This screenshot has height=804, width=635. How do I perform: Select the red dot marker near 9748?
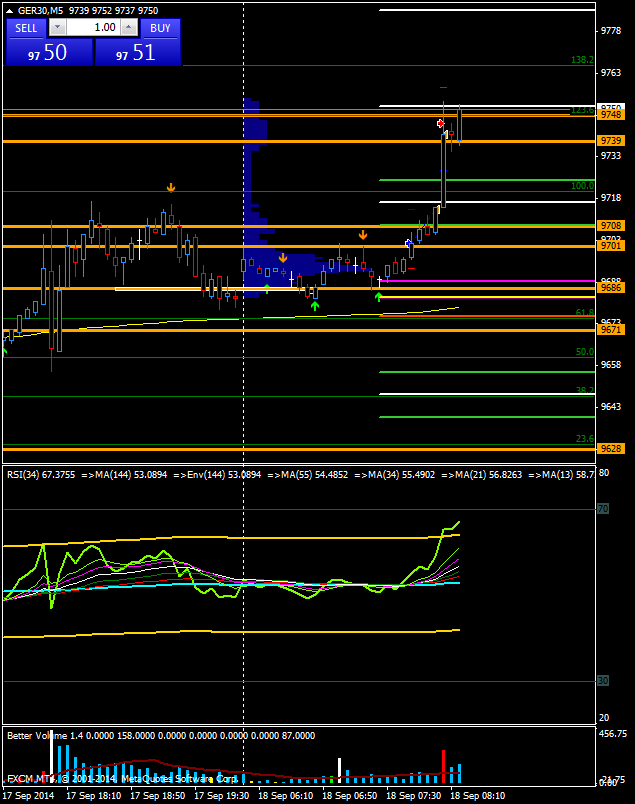click(x=440, y=123)
